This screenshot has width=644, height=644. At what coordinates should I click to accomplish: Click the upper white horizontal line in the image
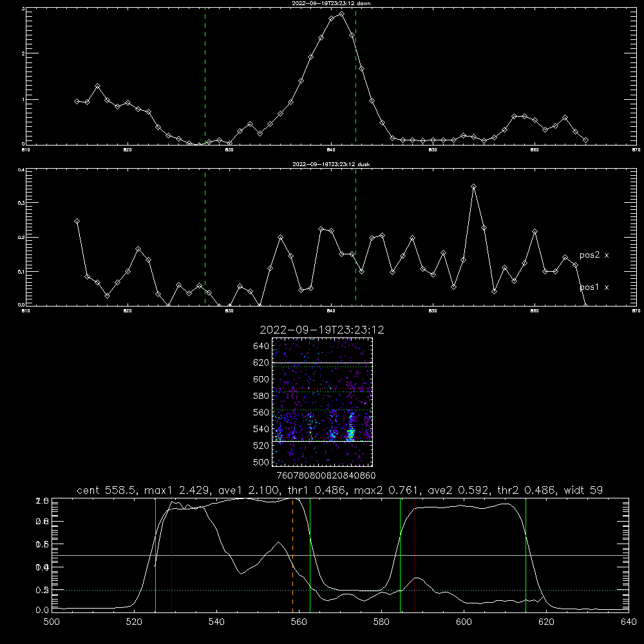pyautogui.click(x=322, y=363)
